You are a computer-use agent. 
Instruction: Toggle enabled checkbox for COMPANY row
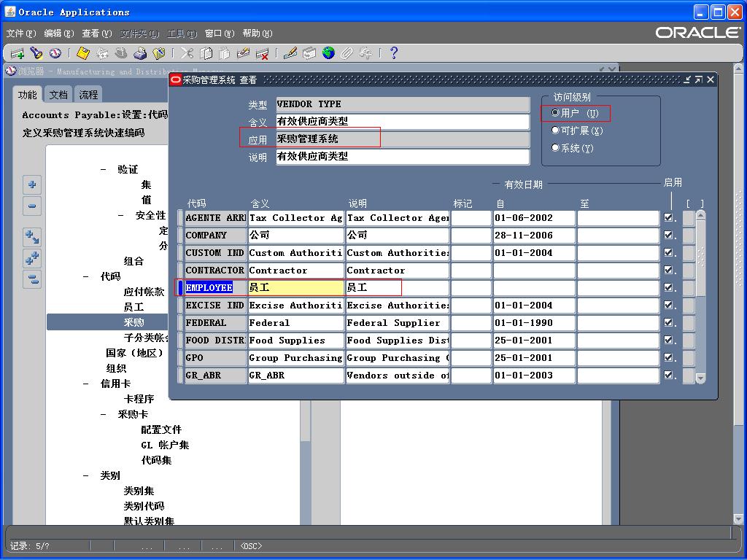click(668, 236)
